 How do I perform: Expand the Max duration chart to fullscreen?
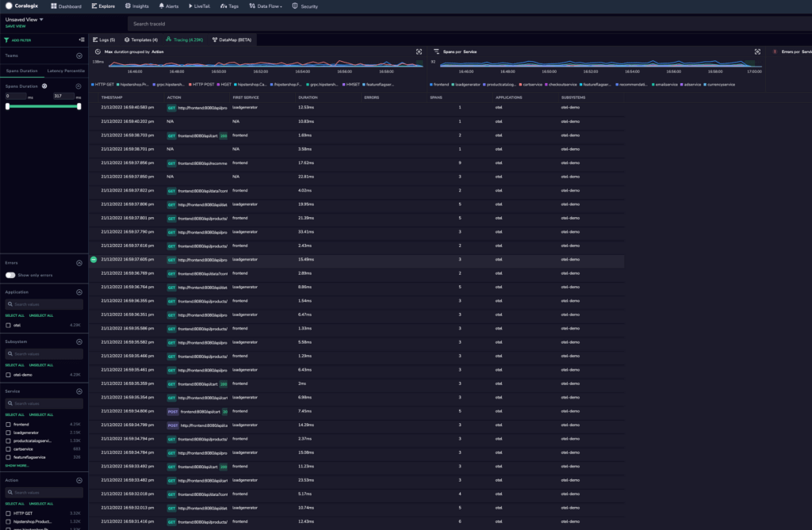pyautogui.click(x=419, y=51)
